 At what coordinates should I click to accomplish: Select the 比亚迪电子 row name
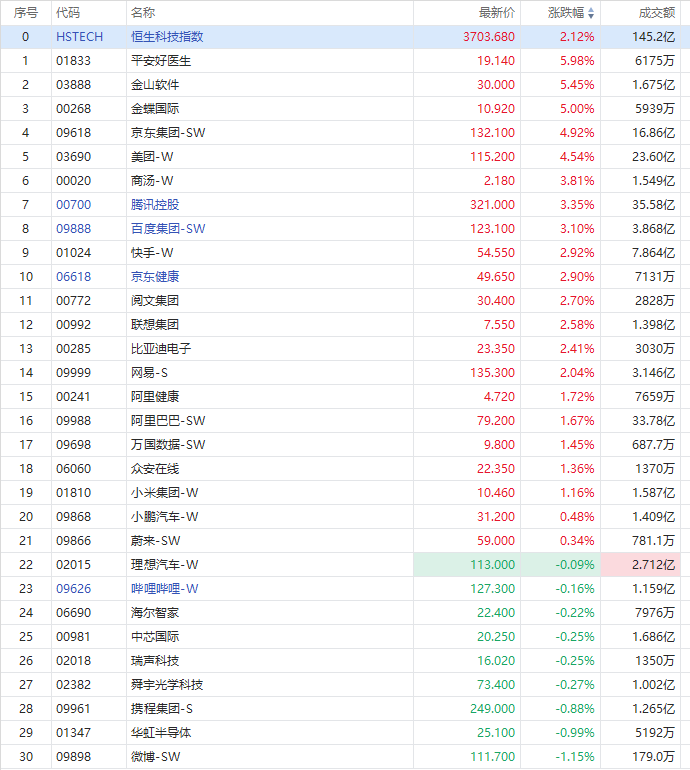point(161,349)
